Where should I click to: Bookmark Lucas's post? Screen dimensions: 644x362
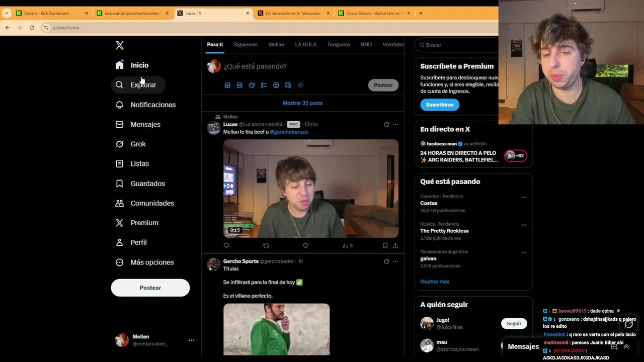[x=385, y=245]
